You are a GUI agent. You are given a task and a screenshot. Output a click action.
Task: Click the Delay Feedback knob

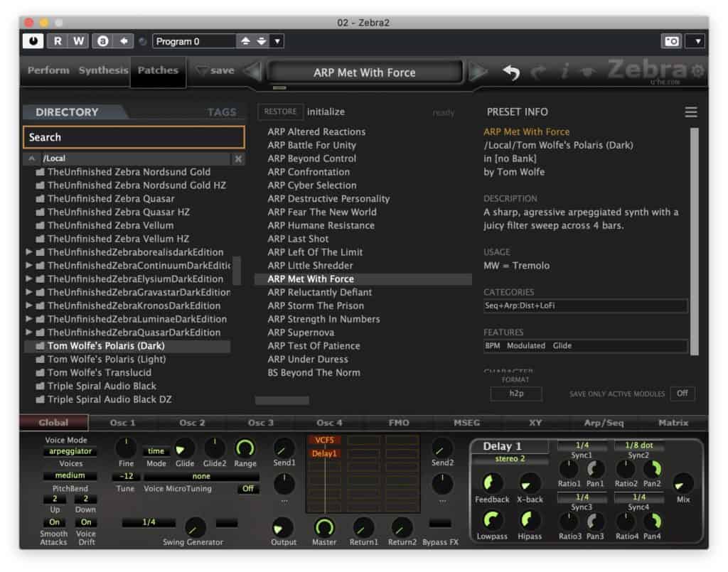tap(492, 483)
